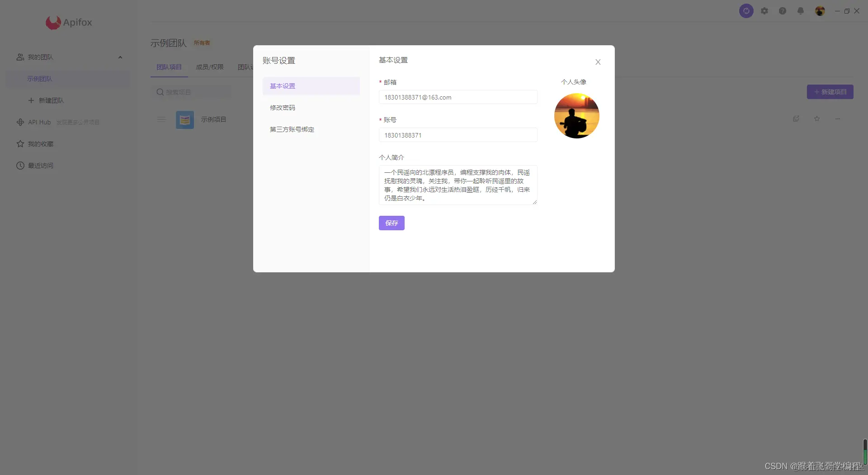868x475 pixels.
Task: Click the personal avatar picture
Action: click(x=577, y=116)
